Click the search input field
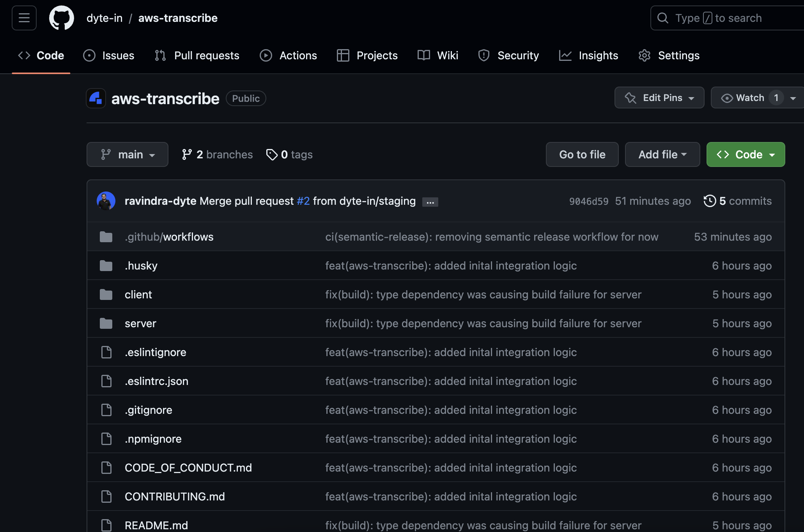The width and height of the screenshot is (804, 532). pyautogui.click(x=725, y=18)
